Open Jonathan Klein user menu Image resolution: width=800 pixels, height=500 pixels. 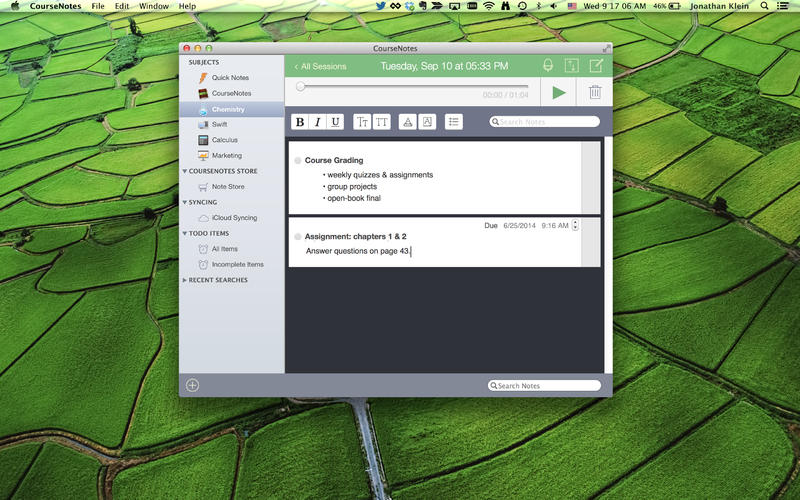(x=719, y=6)
